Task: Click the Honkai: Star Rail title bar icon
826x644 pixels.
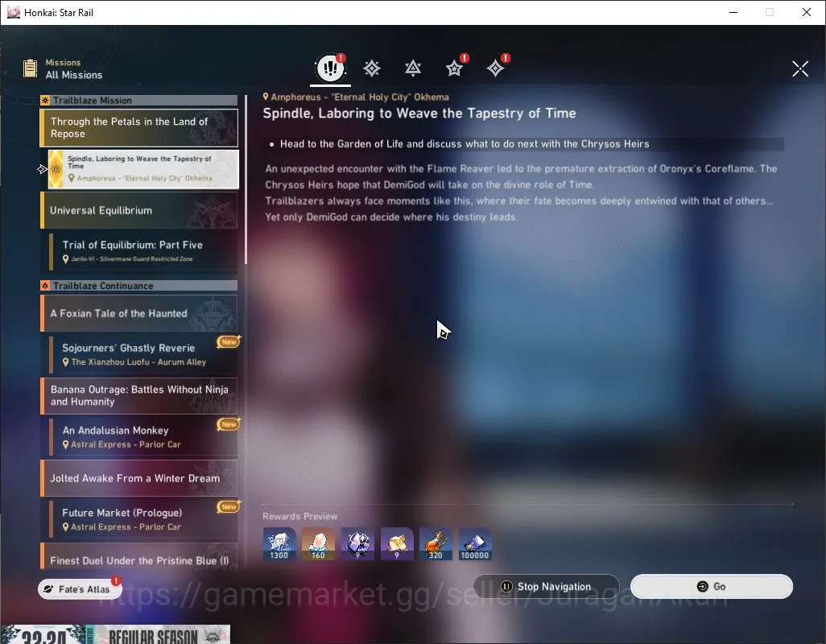Action: 13,12
